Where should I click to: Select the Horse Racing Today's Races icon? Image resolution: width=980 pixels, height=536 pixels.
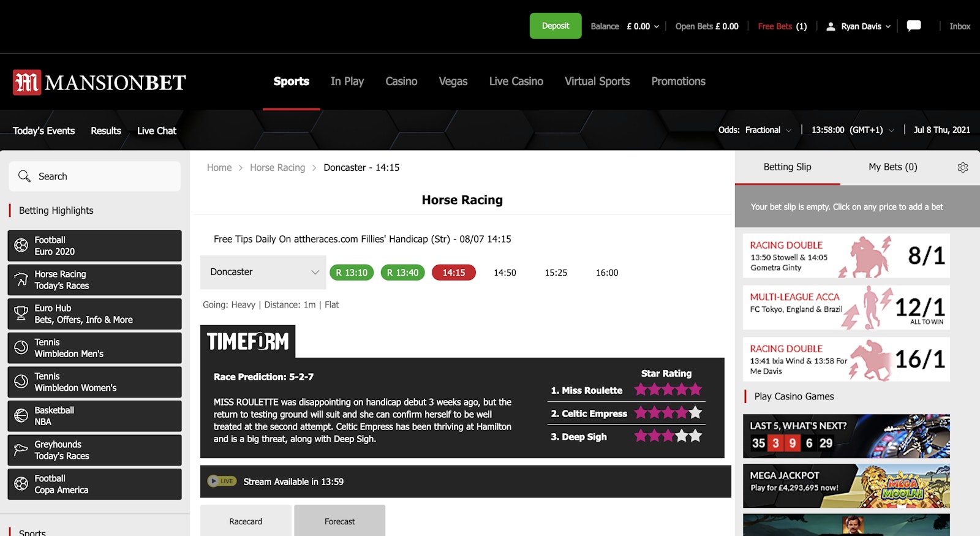21,280
